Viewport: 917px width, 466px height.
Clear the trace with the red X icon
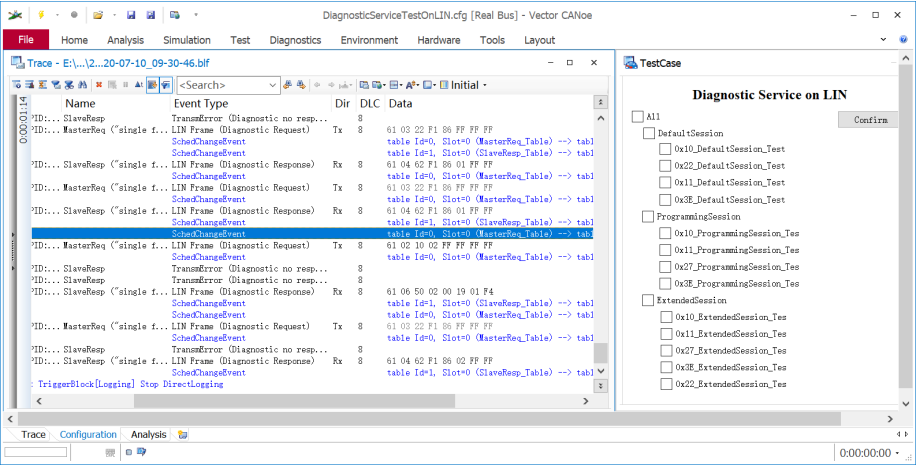[x=99, y=85]
